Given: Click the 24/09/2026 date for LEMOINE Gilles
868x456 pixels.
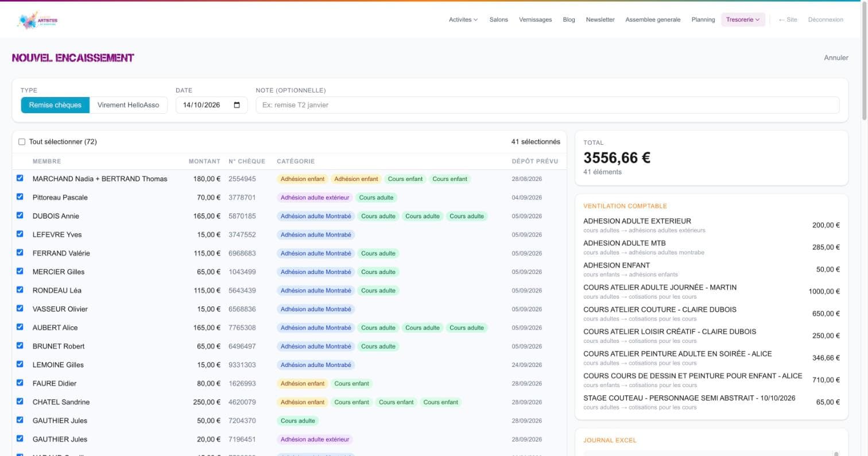Looking at the screenshot, I should [526, 365].
